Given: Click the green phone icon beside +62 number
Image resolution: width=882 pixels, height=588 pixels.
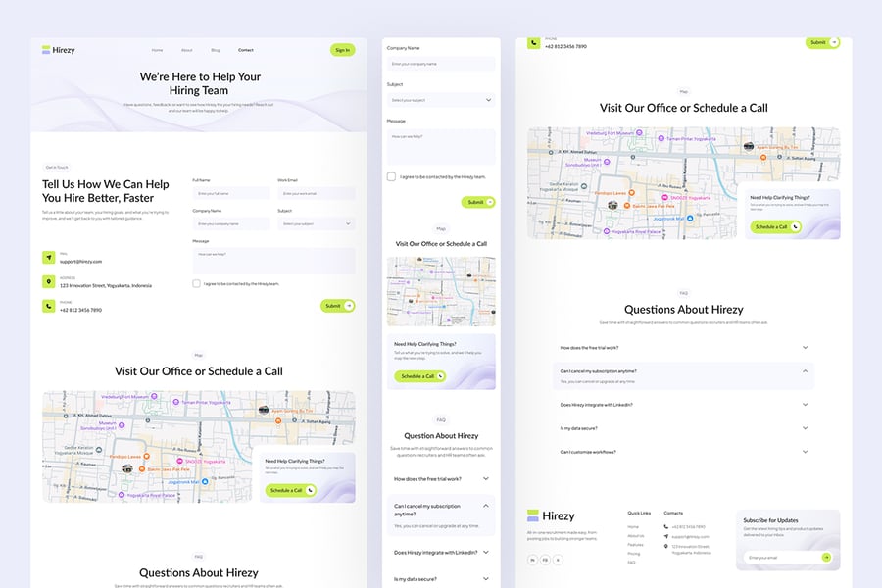Looking at the screenshot, I should (x=49, y=306).
